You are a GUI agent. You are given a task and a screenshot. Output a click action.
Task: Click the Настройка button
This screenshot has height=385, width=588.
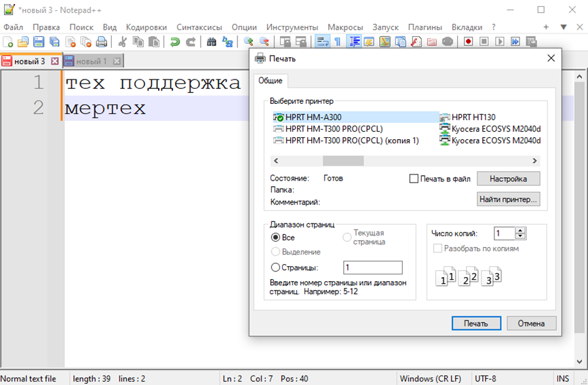click(x=508, y=179)
